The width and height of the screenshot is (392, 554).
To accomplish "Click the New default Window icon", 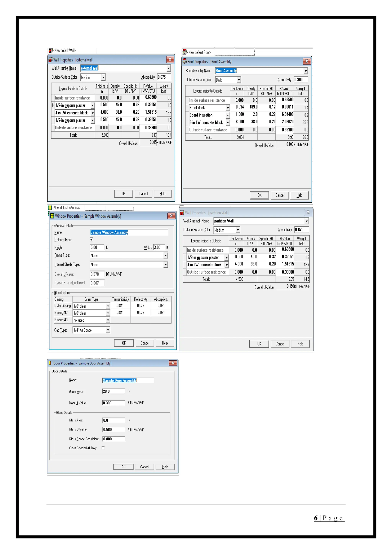I will pyautogui.click(x=50, y=208).
